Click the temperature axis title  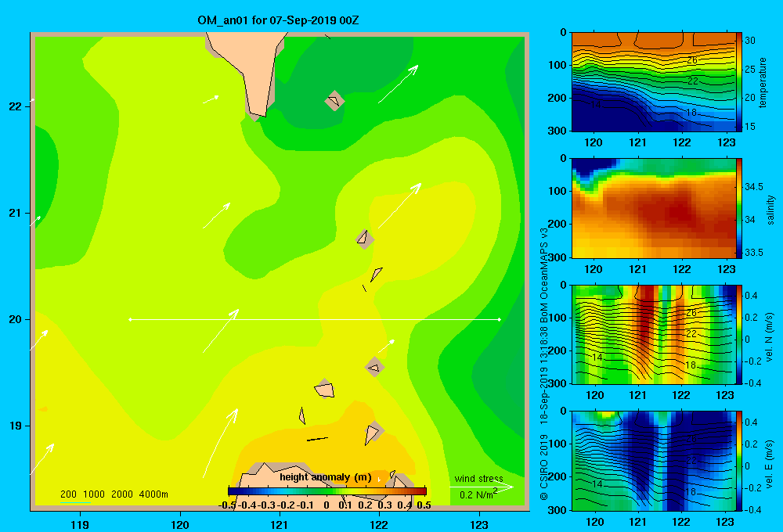[763, 82]
